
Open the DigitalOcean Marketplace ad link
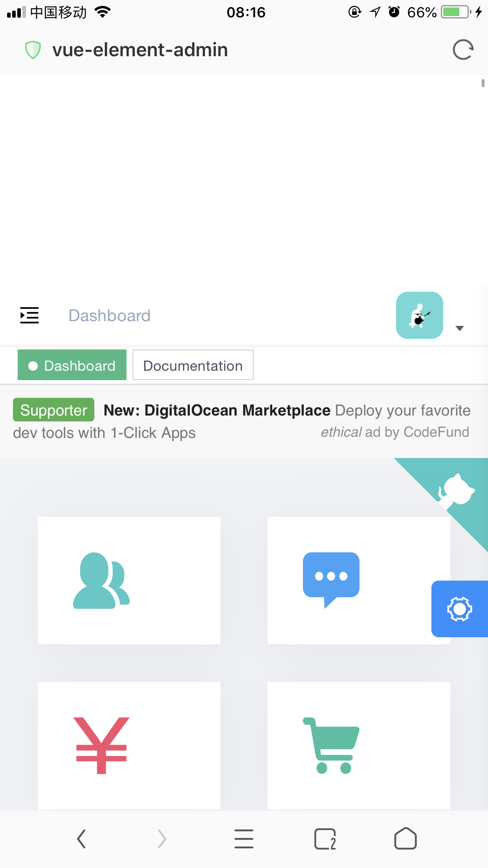pos(217,410)
